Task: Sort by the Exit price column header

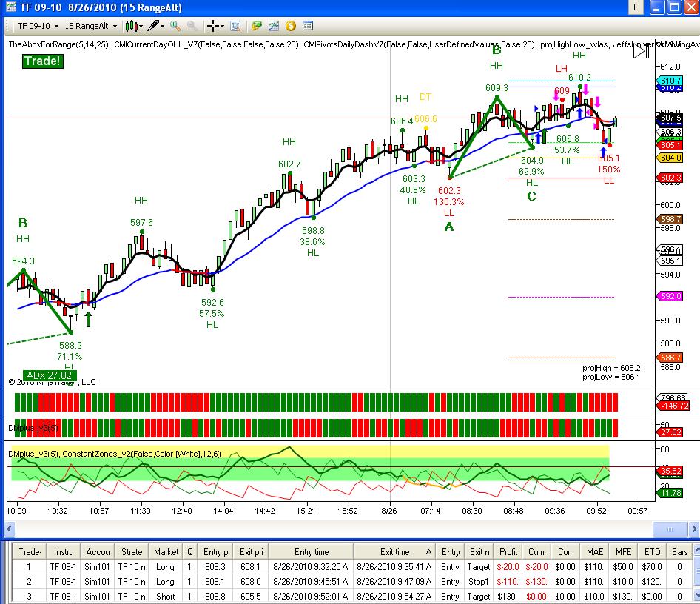Action: coord(252,552)
